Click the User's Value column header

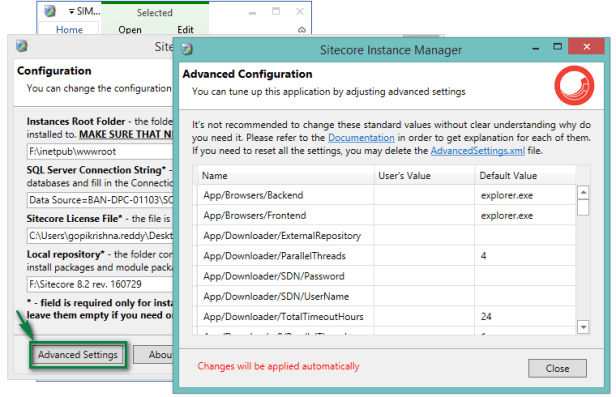coord(424,176)
